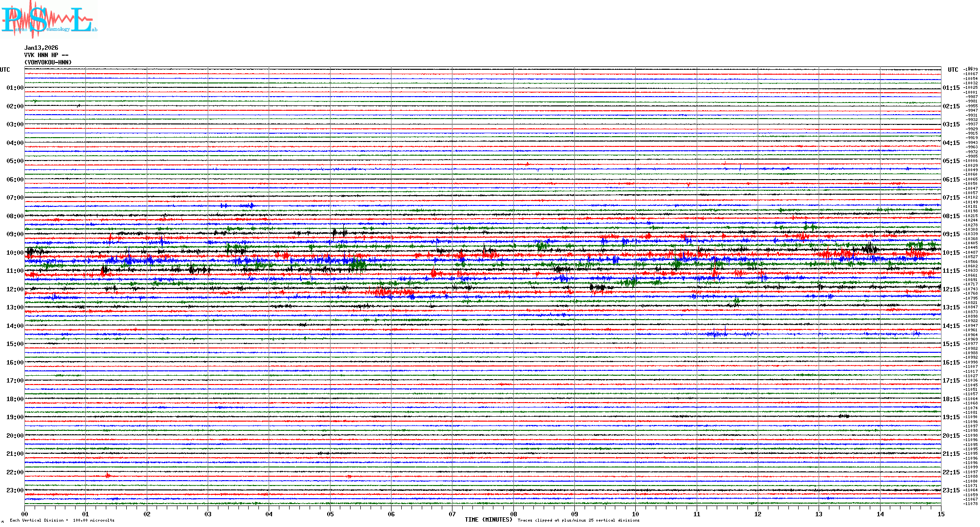This screenshot has height=527, width=980.
Task: Click minute marker 12 on bottom axis
Action: click(758, 514)
